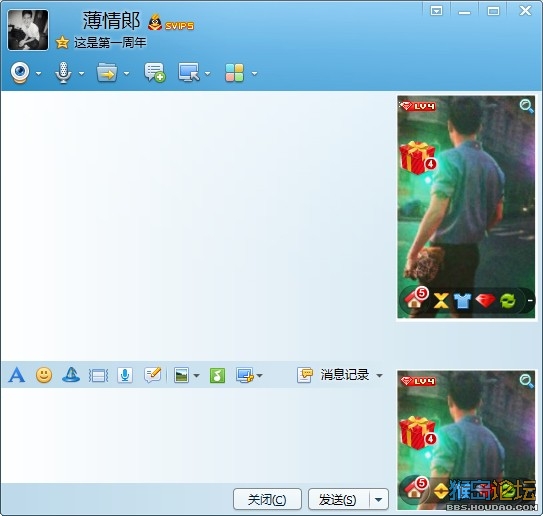Open the applications grid icon

[234, 73]
